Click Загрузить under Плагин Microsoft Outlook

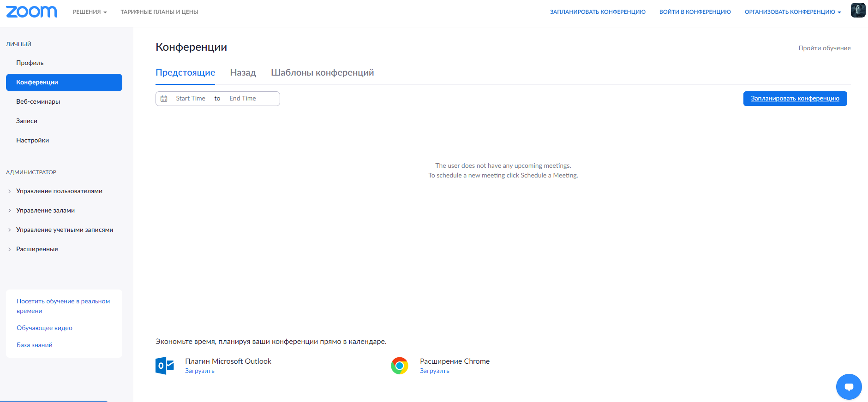(200, 371)
